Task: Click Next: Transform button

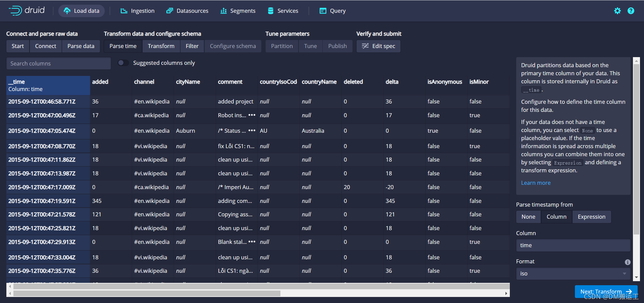Action: click(606, 292)
